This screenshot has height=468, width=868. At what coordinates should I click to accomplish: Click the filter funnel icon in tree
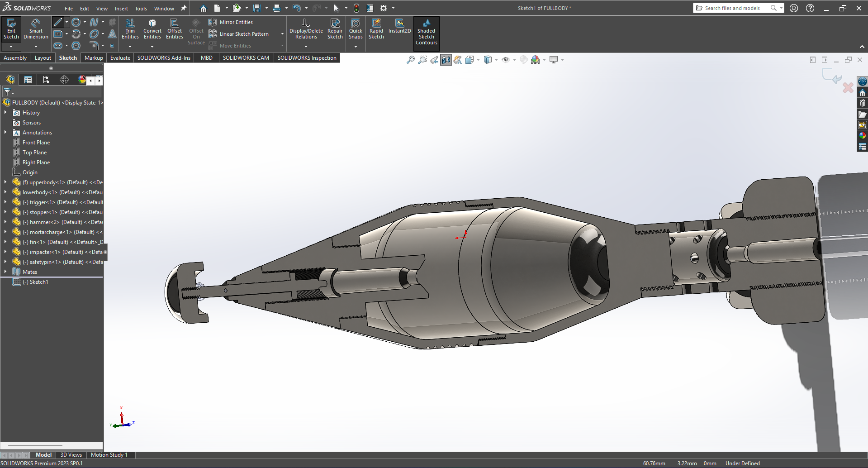(8, 92)
